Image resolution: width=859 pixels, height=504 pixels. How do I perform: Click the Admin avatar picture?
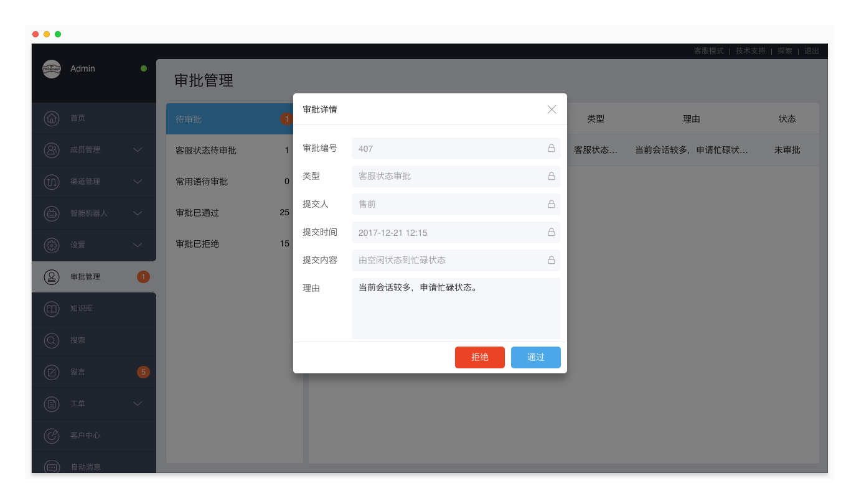52,69
